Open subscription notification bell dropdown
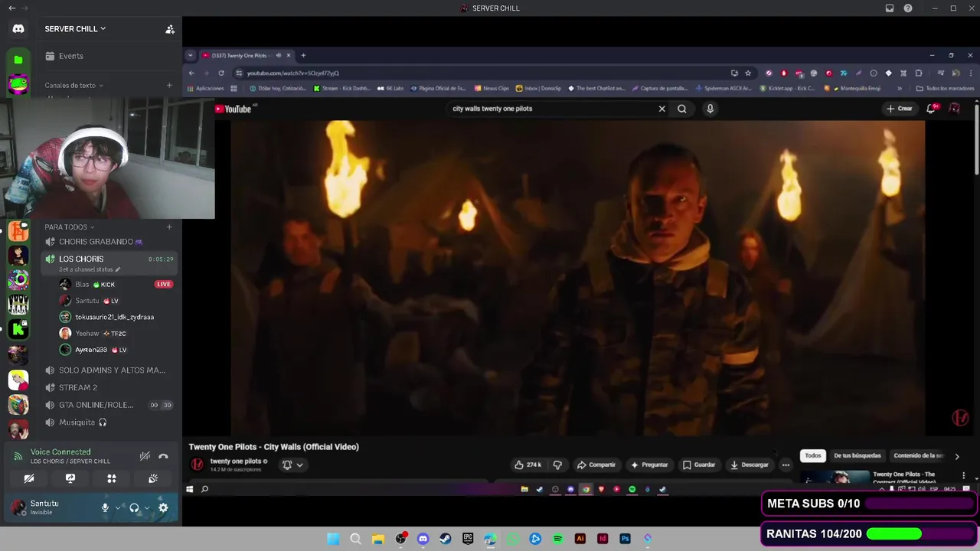This screenshot has width=980, height=551. (292, 465)
